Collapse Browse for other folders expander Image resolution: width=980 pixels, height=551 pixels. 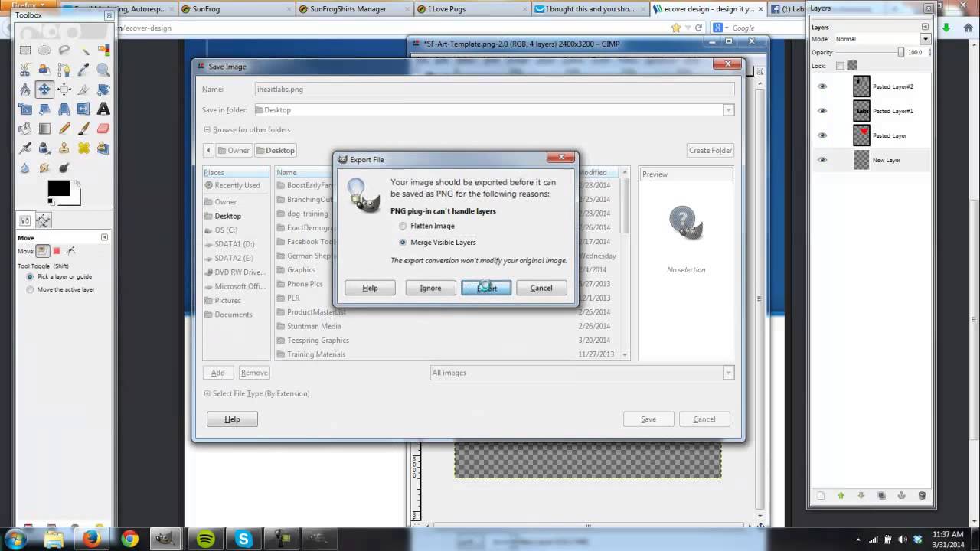click(x=207, y=130)
